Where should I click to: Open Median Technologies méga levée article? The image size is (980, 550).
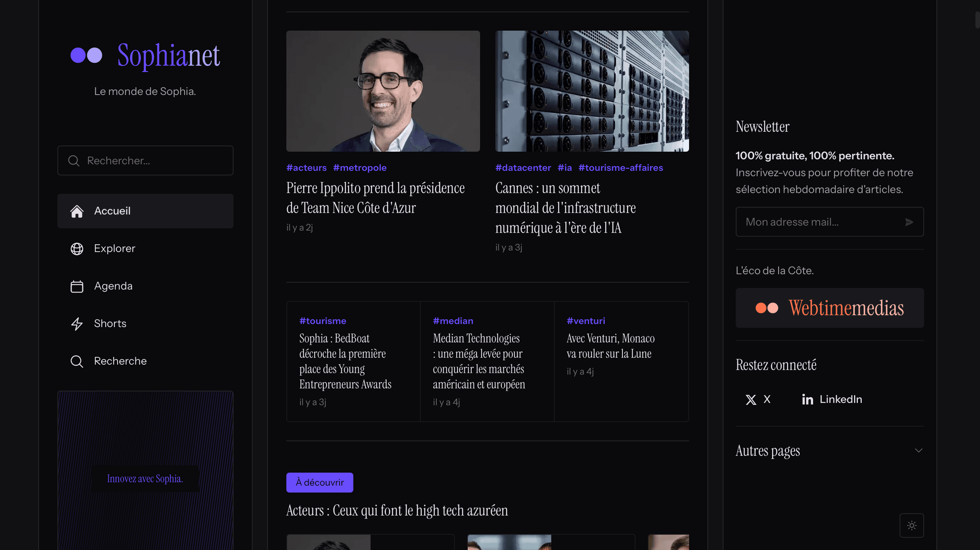pyautogui.click(x=479, y=361)
